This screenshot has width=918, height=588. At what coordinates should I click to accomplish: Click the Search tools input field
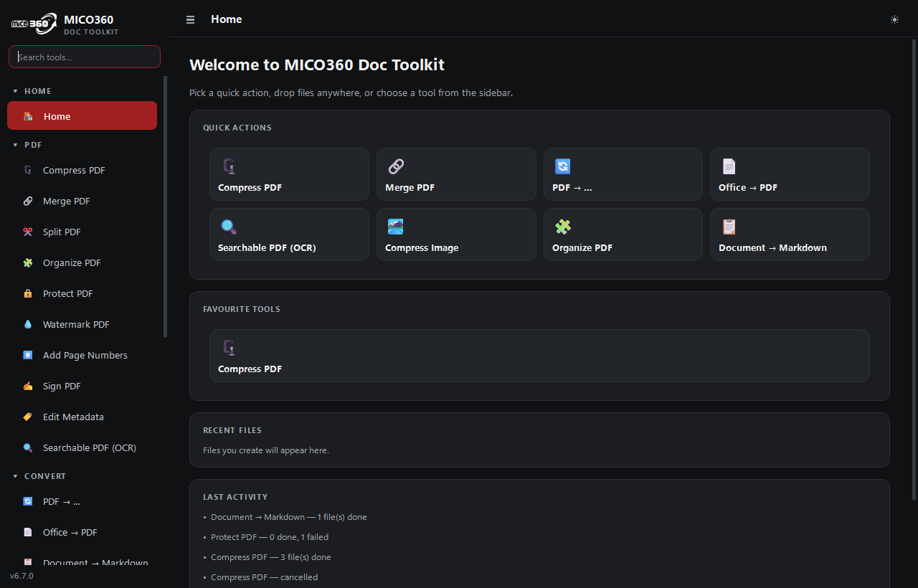[85, 57]
